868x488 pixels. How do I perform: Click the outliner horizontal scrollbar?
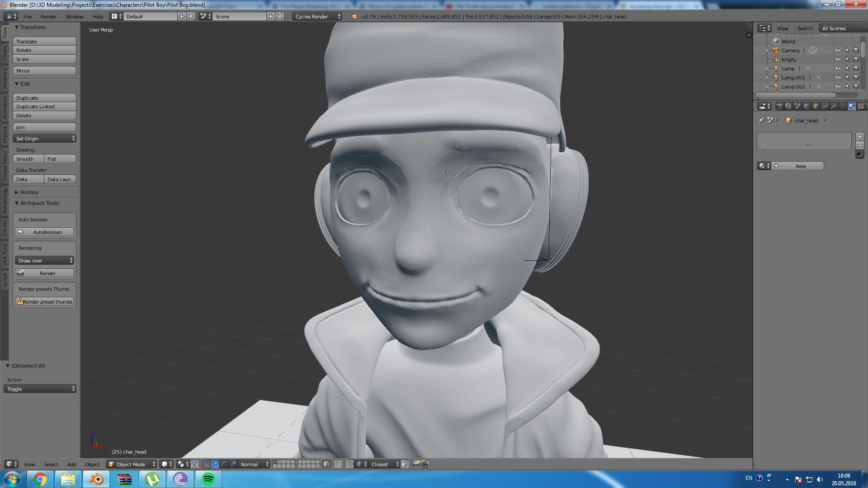[796, 95]
